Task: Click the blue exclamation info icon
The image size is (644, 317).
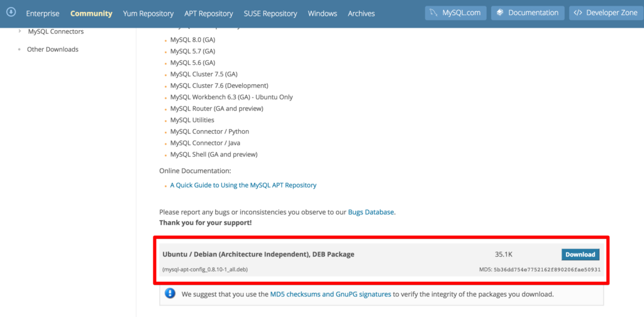Action: point(170,294)
